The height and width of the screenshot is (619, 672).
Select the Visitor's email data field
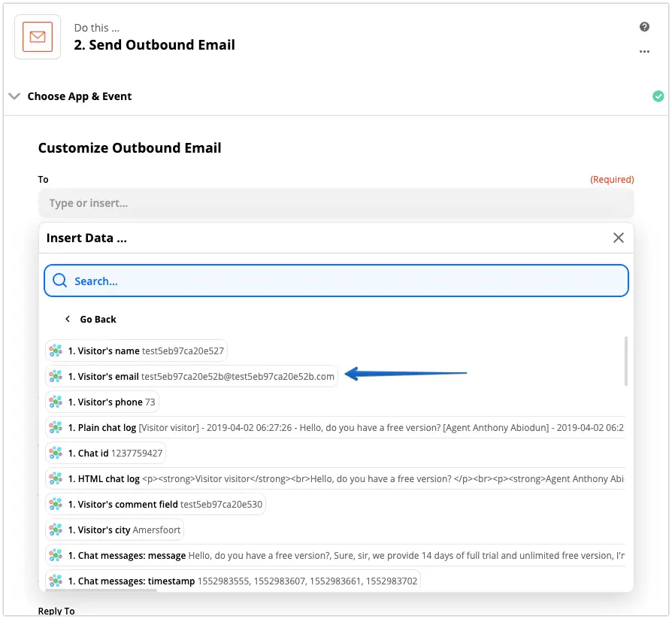point(192,376)
